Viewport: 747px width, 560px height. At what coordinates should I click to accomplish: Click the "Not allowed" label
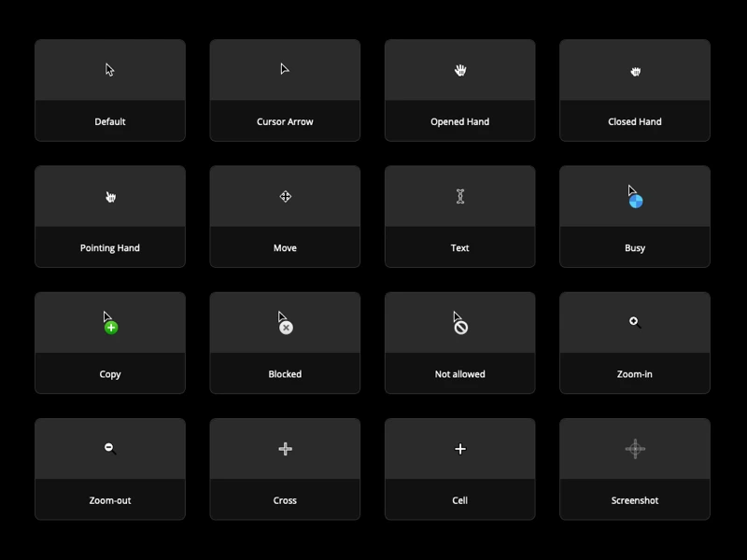pyautogui.click(x=459, y=374)
